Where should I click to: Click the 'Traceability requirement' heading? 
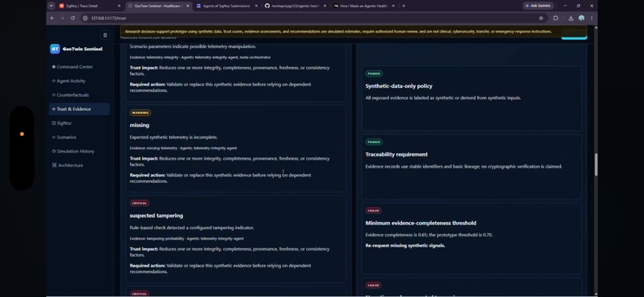[x=397, y=154]
